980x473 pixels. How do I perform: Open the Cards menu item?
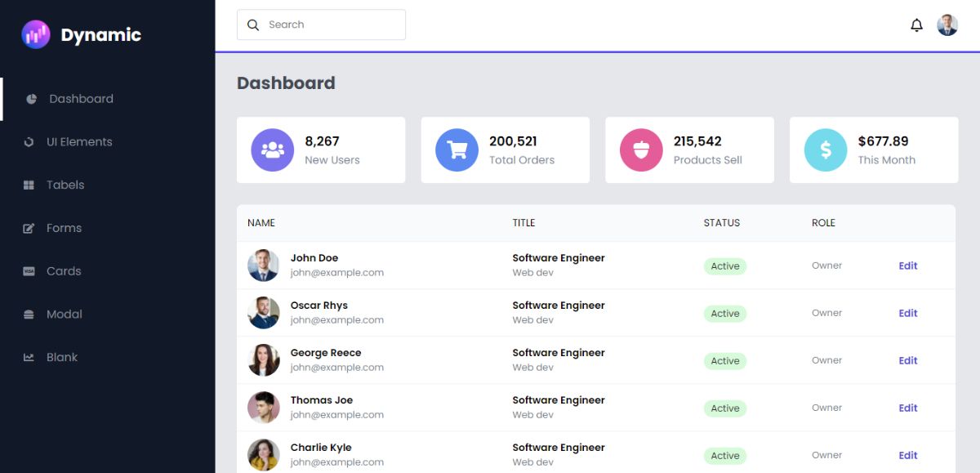click(x=108, y=271)
